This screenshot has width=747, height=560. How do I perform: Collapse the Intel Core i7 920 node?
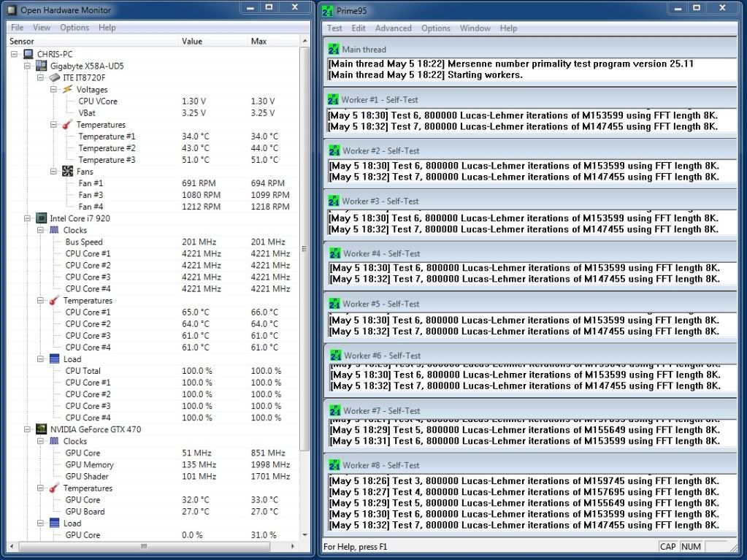(28, 218)
